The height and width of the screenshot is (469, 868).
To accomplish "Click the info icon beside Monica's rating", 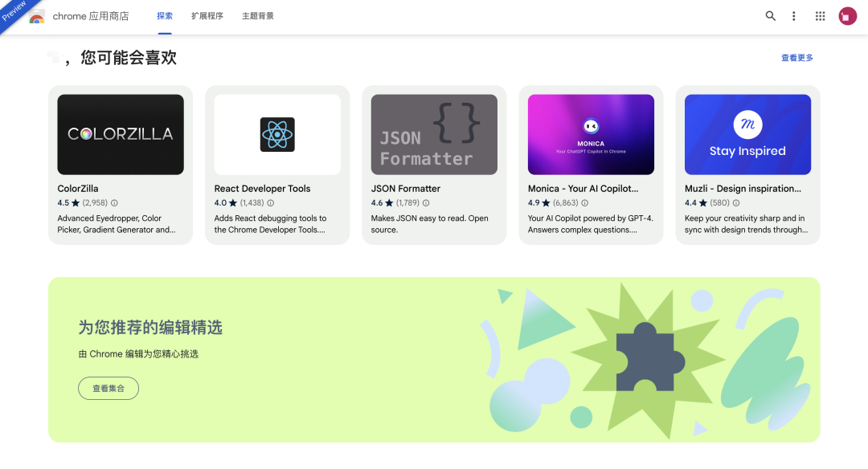I will point(584,203).
